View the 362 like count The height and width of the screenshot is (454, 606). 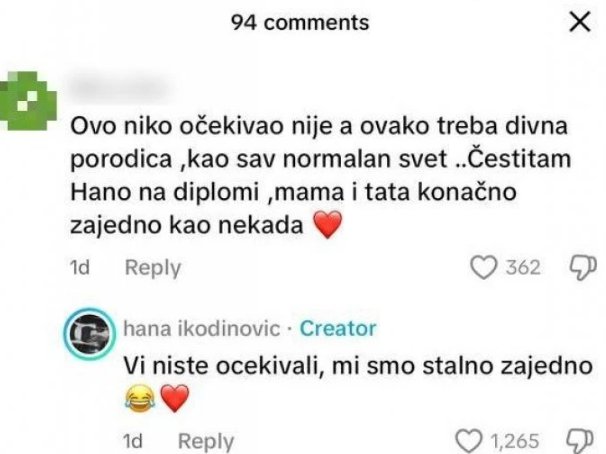pyautogui.click(x=523, y=267)
